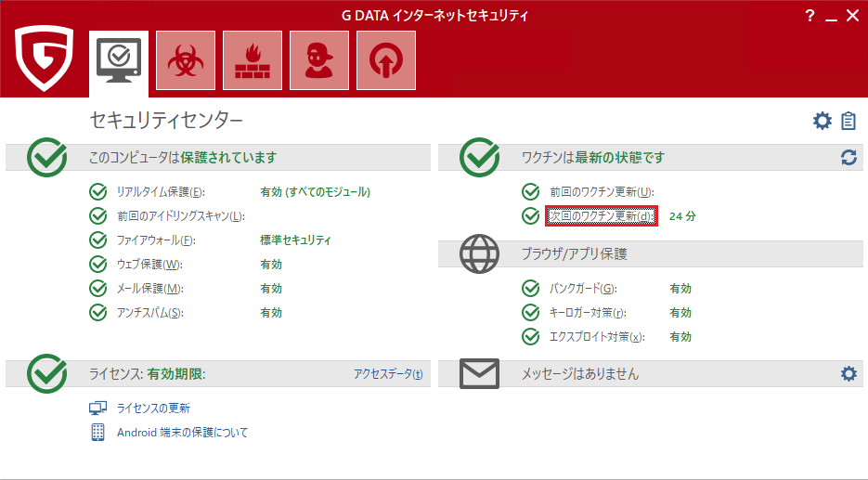Open message settings gear icon
The image size is (868, 480).
click(849, 374)
